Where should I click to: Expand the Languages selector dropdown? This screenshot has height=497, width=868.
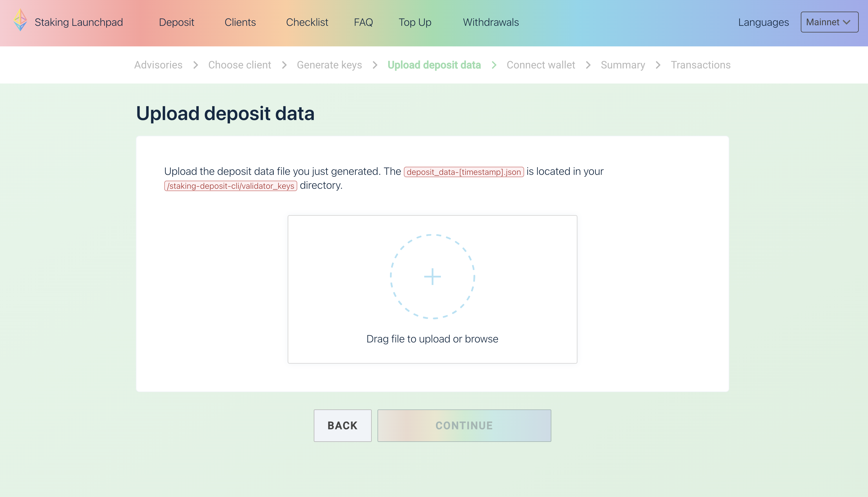(x=763, y=22)
